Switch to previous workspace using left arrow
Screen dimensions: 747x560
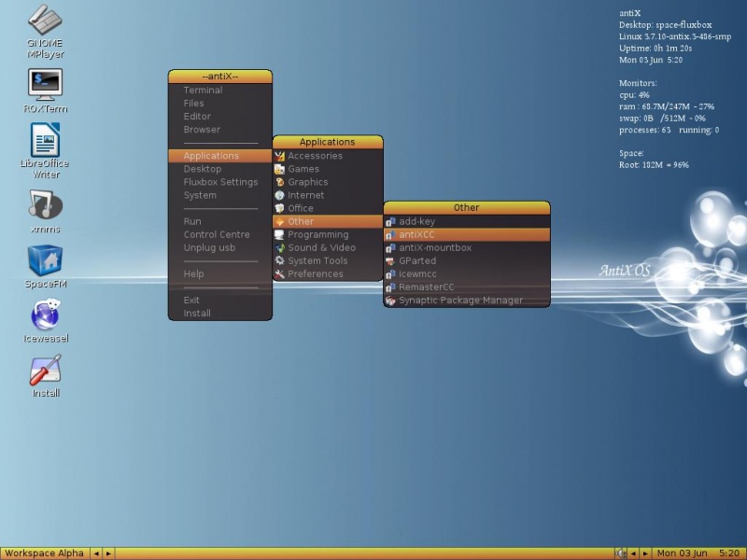point(96,553)
